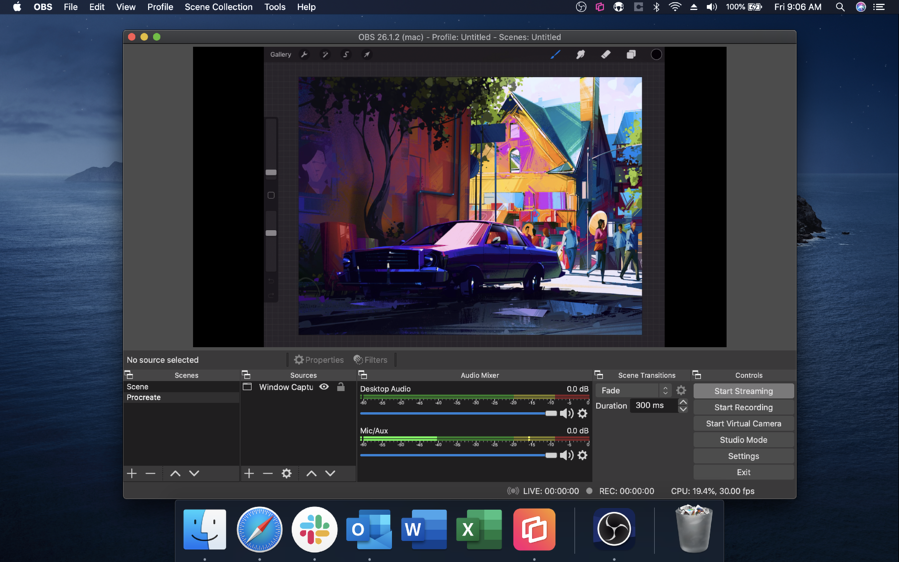This screenshot has width=899, height=562.
Task: Open Spotlight search in menu bar
Action: [840, 7]
